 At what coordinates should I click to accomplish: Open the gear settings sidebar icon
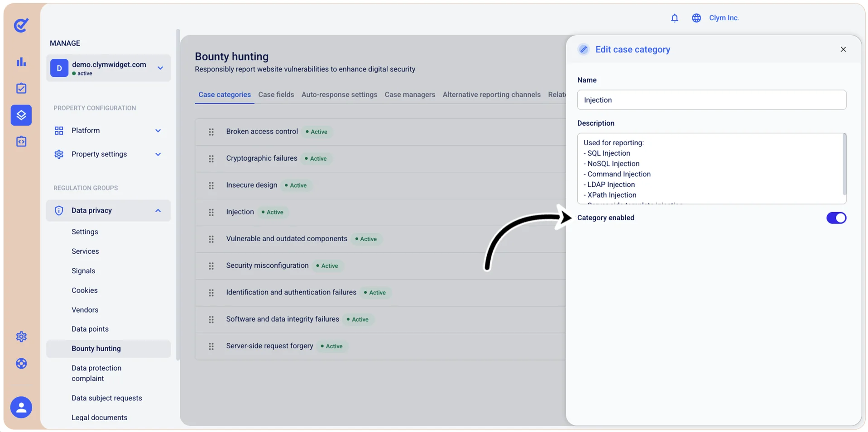pos(21,337)
